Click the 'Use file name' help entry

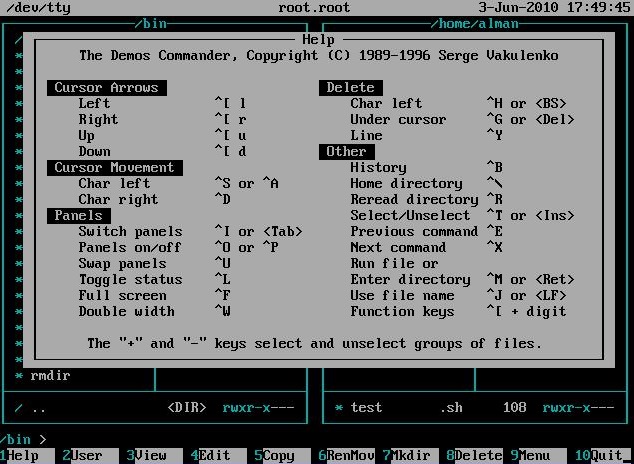pyautogui.click(x=402, y=295)
